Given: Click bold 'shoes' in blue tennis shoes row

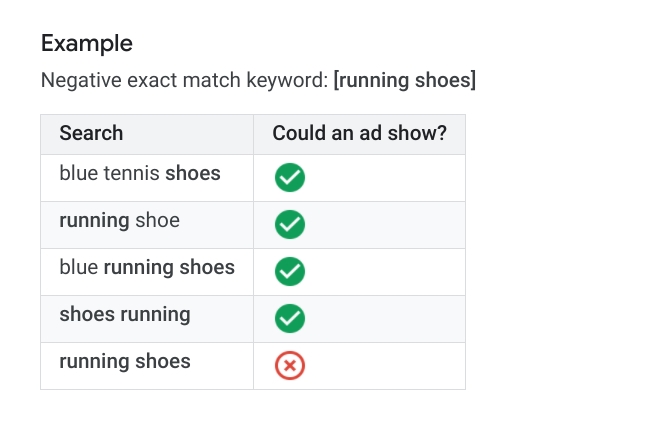Looking at the screenshot, I should coord(193,174).
